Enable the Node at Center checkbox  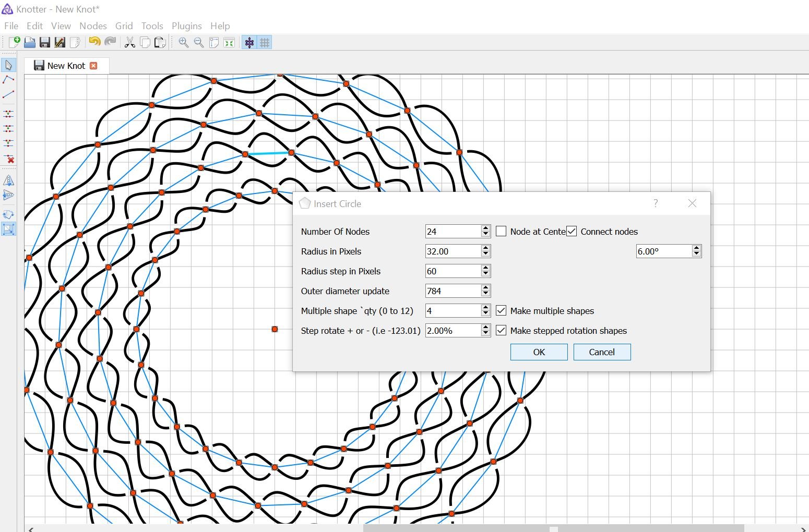click(501, 231)
